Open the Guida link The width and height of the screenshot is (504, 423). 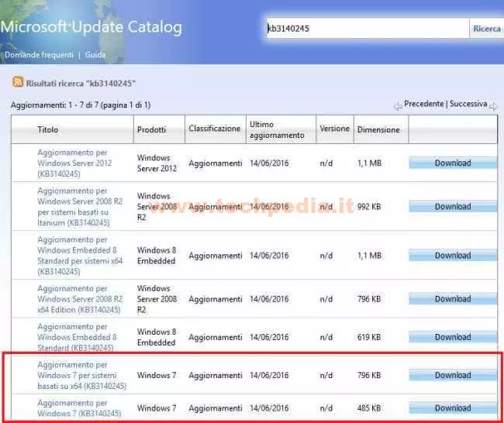(95, 55)
